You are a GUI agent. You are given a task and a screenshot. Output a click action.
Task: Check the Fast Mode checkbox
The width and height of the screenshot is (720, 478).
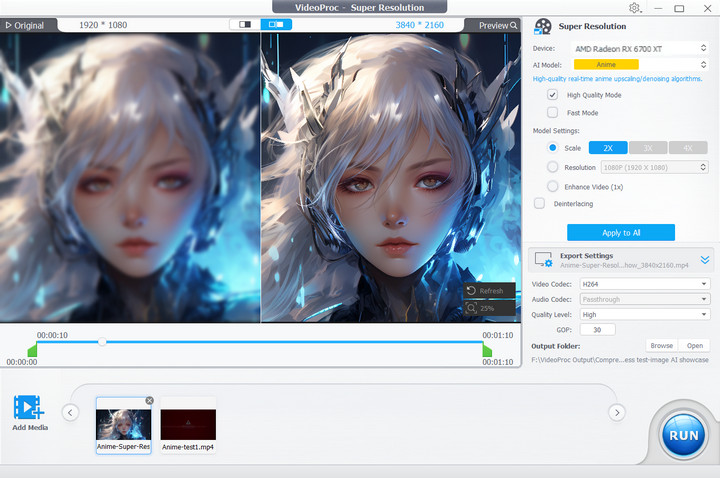(552, 112)
